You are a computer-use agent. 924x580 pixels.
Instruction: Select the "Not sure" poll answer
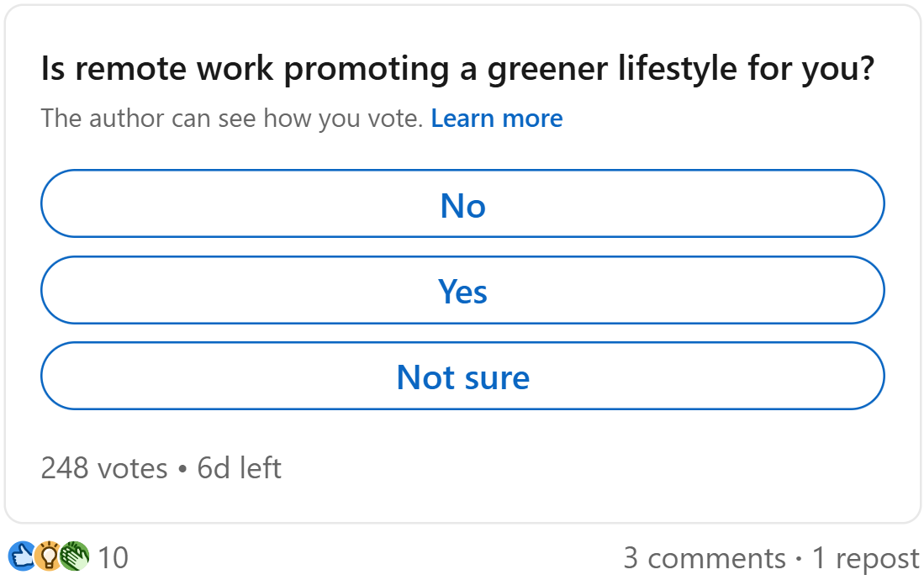click(462, 377)
